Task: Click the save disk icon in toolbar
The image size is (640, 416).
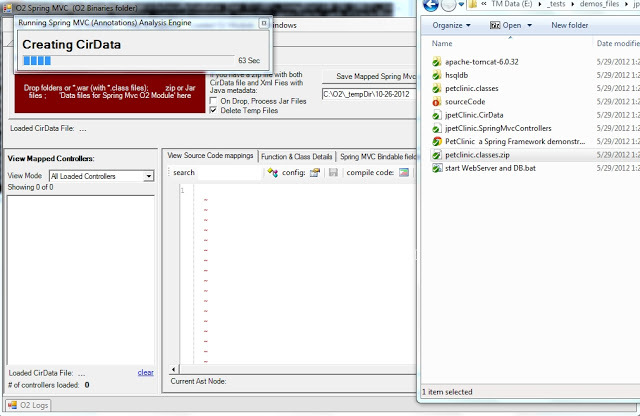Action: [332, 173]
